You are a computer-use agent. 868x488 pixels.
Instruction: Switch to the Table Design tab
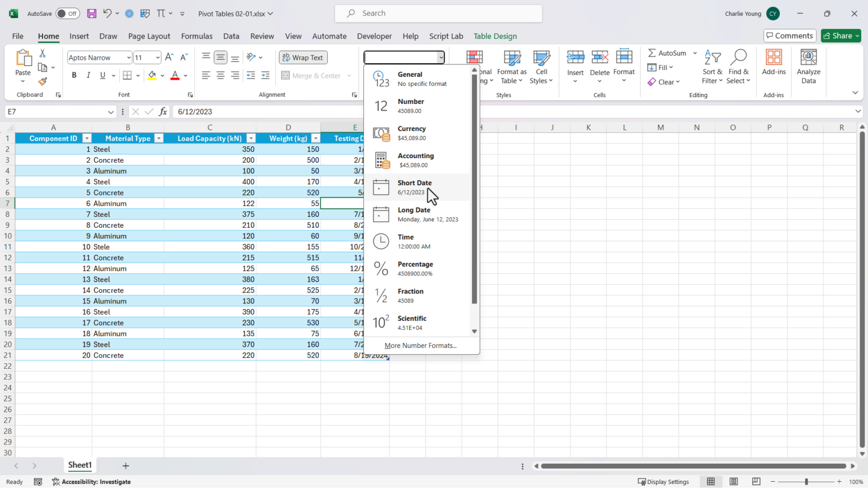pos(495,36)
